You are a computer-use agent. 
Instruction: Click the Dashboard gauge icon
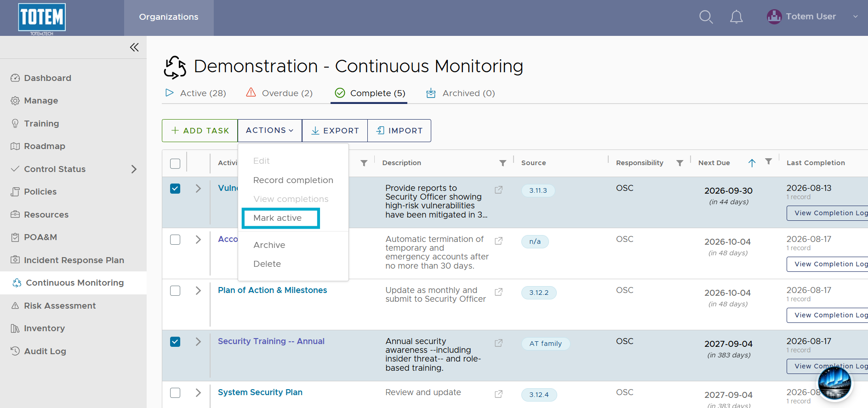click(15, 78)
